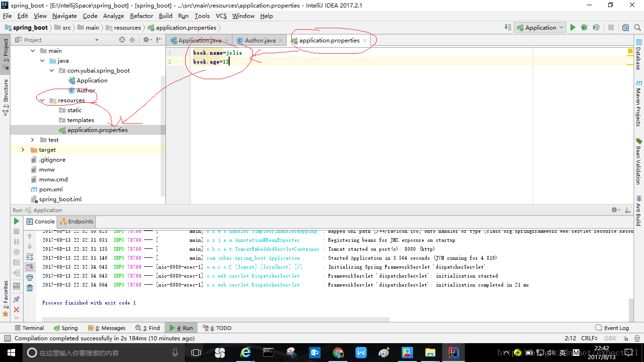Open Search Everywhere magnifier icon

(637, 27)
